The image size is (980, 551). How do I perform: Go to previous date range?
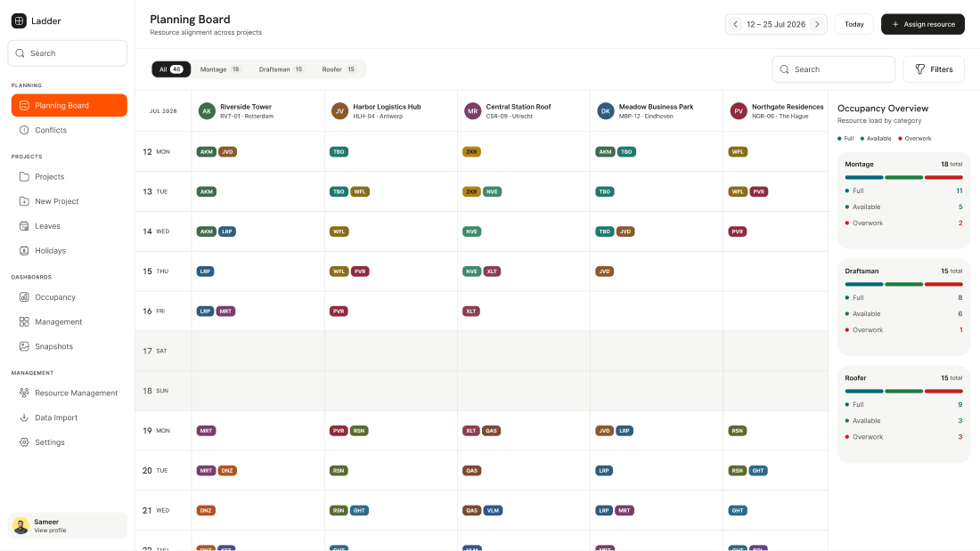(x=736, y=24)
